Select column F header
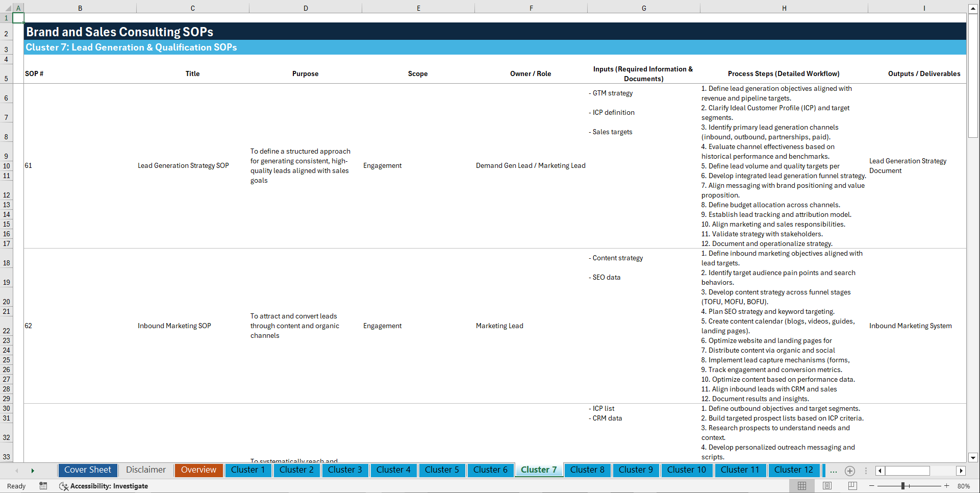The width and height of the screenshot is (980, 493). (x=531, y=8)
